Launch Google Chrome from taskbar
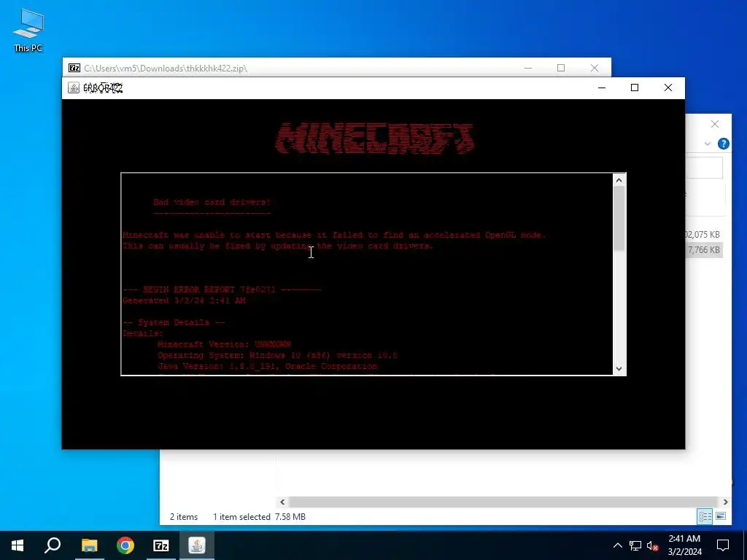The width and height of the screenshot is (747, 560). [125, 545]
